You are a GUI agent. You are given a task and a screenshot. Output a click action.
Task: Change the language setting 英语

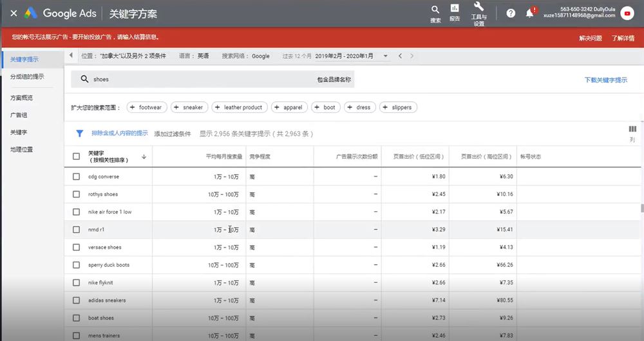[194, 56]
